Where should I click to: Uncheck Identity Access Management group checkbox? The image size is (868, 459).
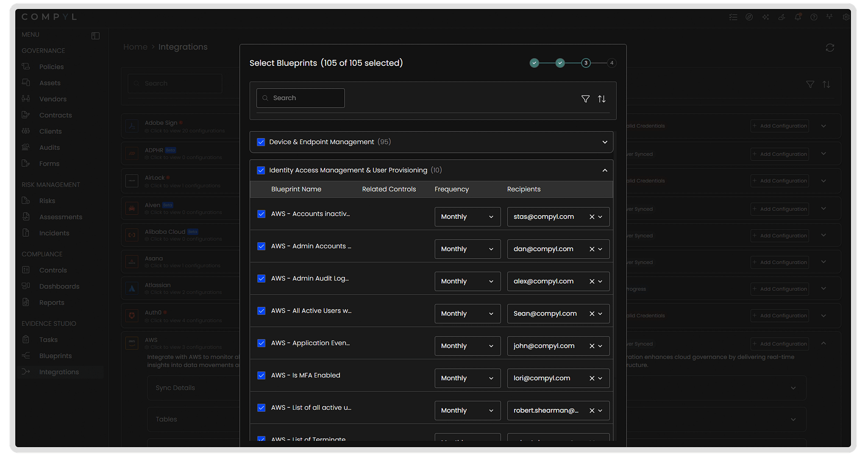[x=261, y=170]
